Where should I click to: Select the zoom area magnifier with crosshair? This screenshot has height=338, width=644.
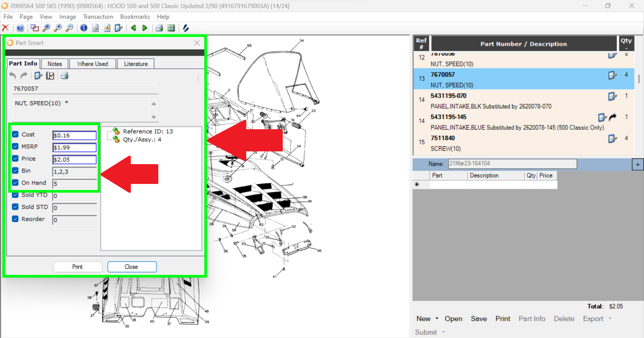tap(46, 28)
